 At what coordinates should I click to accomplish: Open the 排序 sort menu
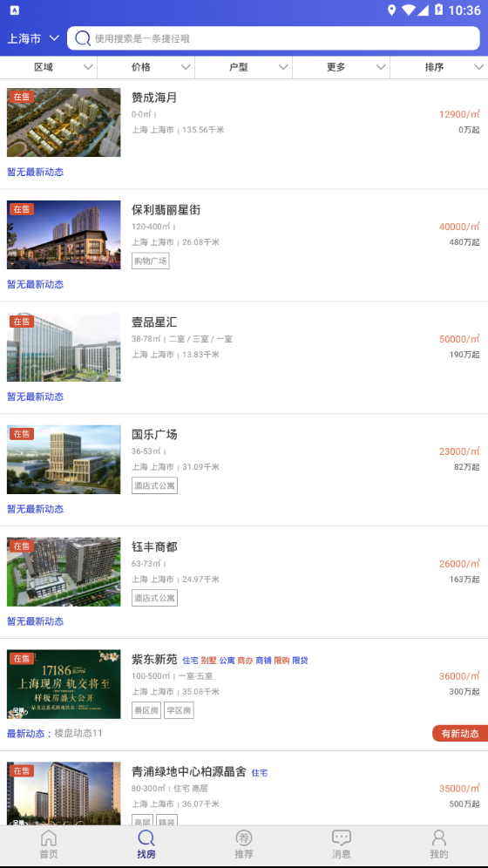439,67
